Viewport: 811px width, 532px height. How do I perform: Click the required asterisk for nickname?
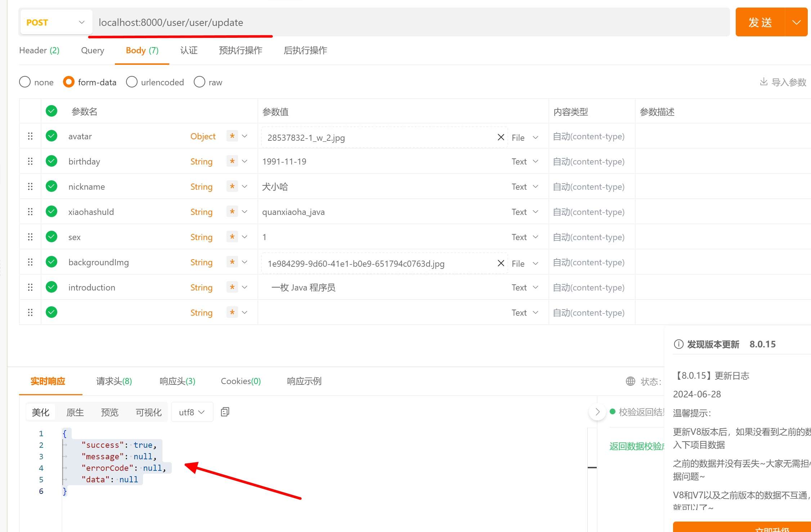[232, 186]
